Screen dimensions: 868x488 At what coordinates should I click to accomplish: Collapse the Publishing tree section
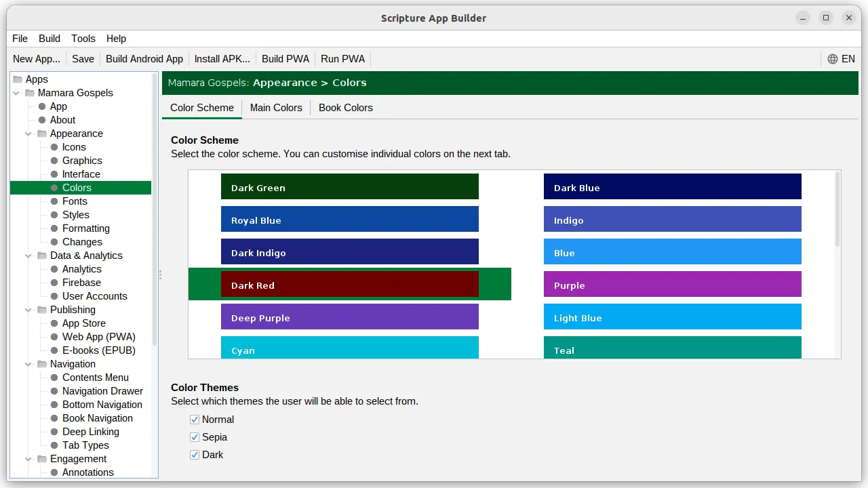28,310
